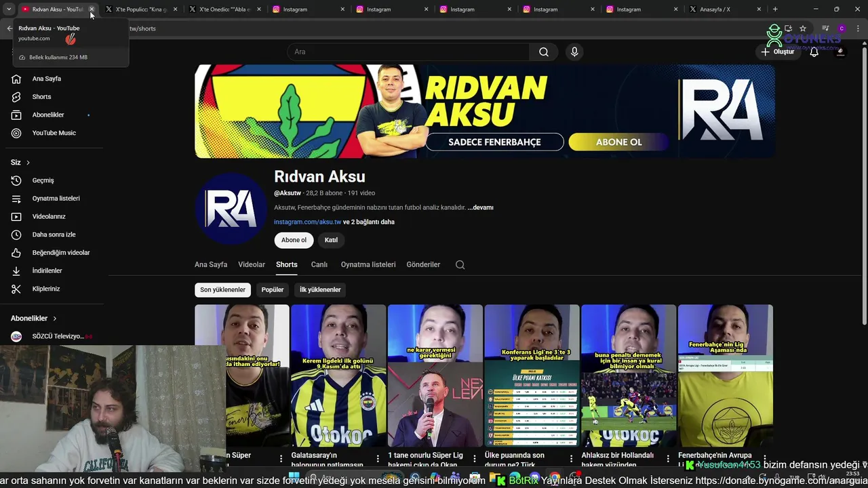The height and width of the screenshot is (488, 868).
Task: Open Geçmiş watch history
Action: tap(43, 180)
